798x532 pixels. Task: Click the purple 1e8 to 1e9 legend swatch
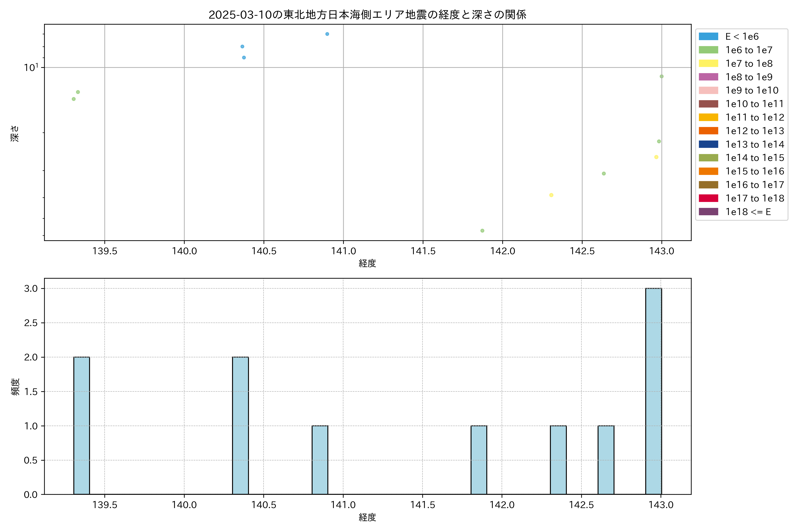click(708, 77)
